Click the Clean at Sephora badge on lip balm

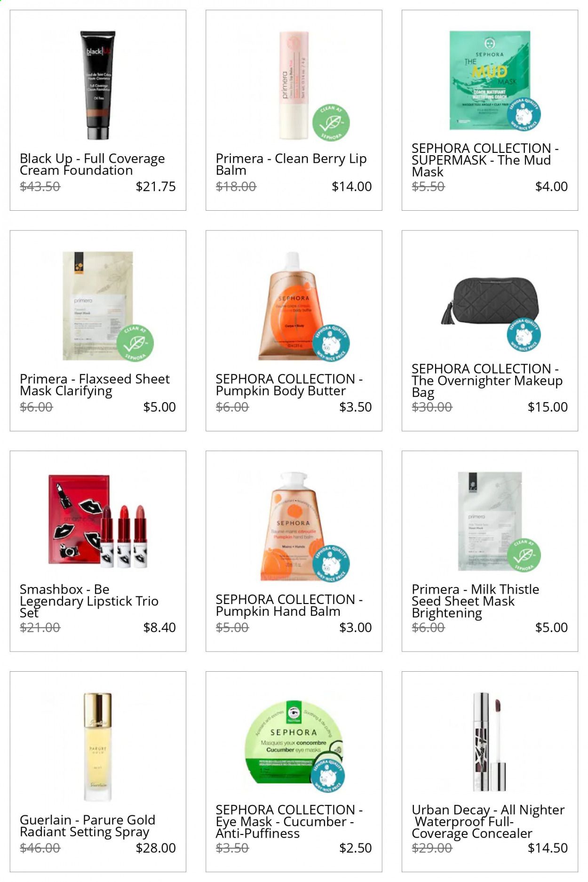331,123
